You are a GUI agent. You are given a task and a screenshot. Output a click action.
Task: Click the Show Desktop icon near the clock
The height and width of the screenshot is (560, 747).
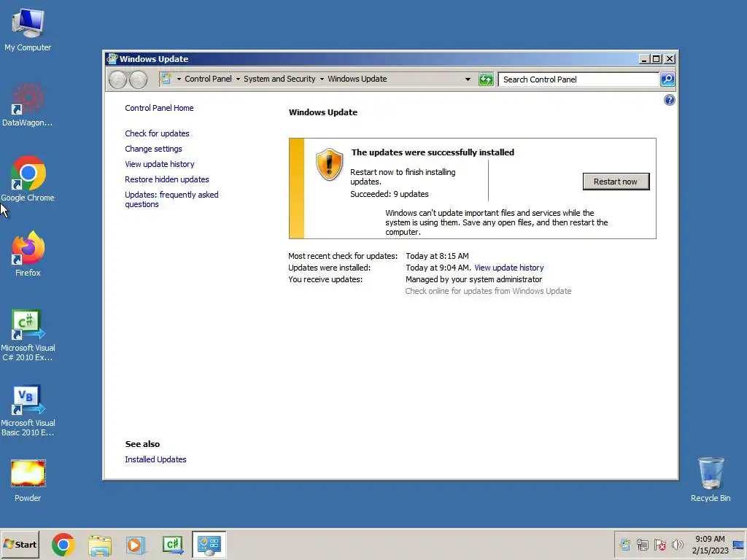[738, 545]
